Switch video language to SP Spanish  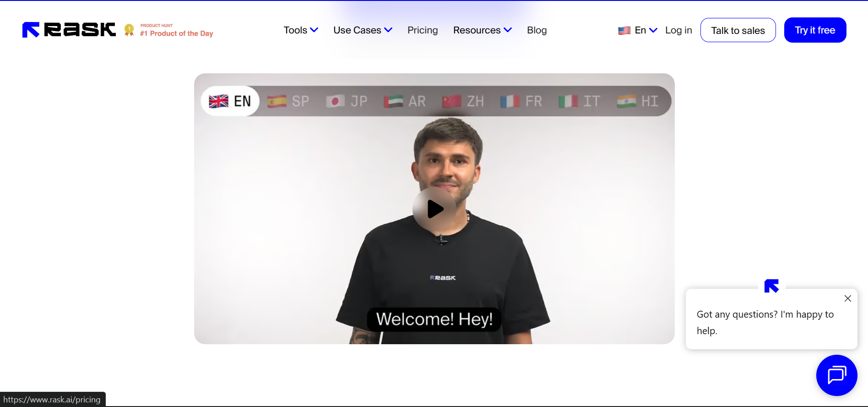[288, 101]
